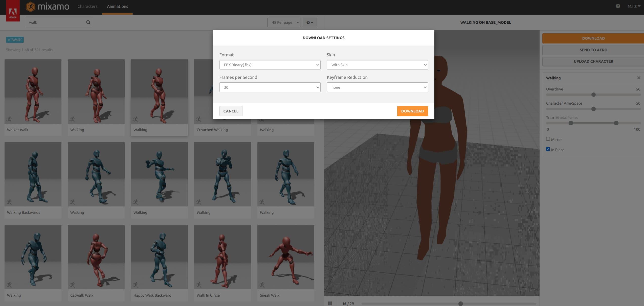Click Download in the settings dialog
This screenshot has width=644, height=306.
[412, 111]
